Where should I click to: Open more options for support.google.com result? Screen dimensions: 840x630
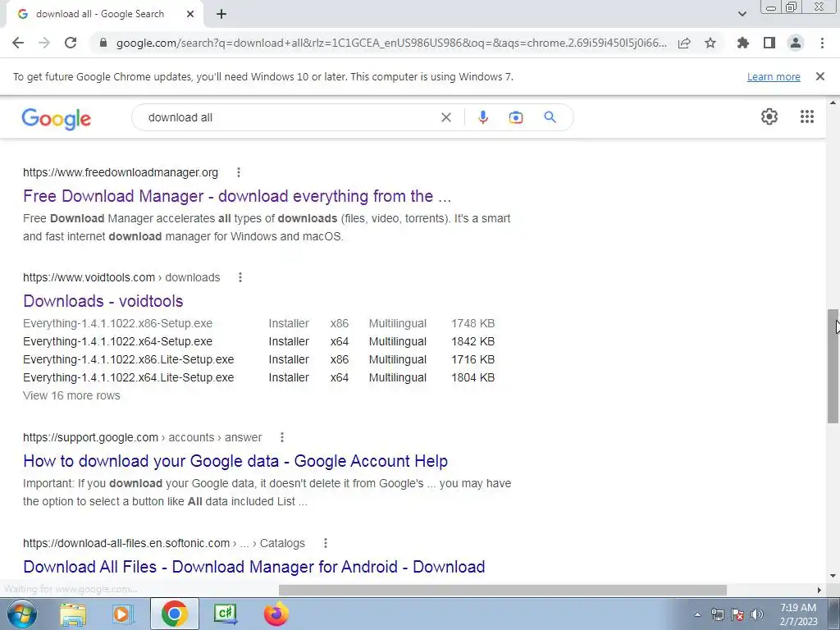coord(282,438)
